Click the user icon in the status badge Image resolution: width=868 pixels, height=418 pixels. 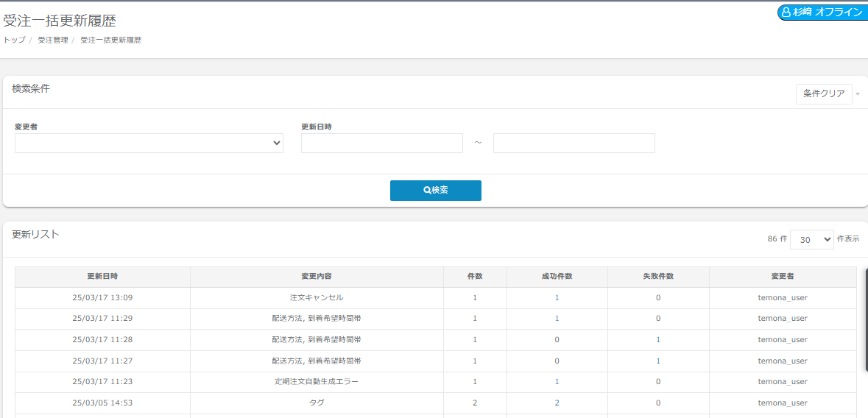tap(786, 13)
